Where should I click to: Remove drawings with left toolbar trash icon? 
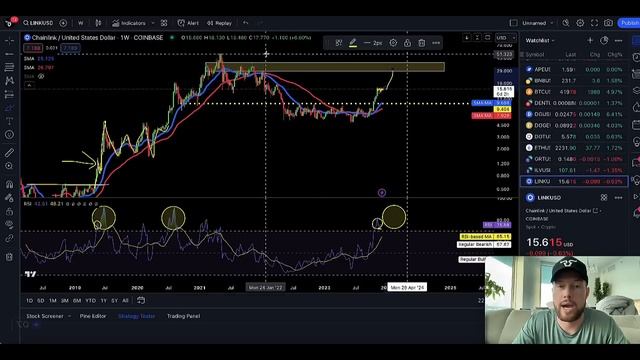[x=9, y=257]
